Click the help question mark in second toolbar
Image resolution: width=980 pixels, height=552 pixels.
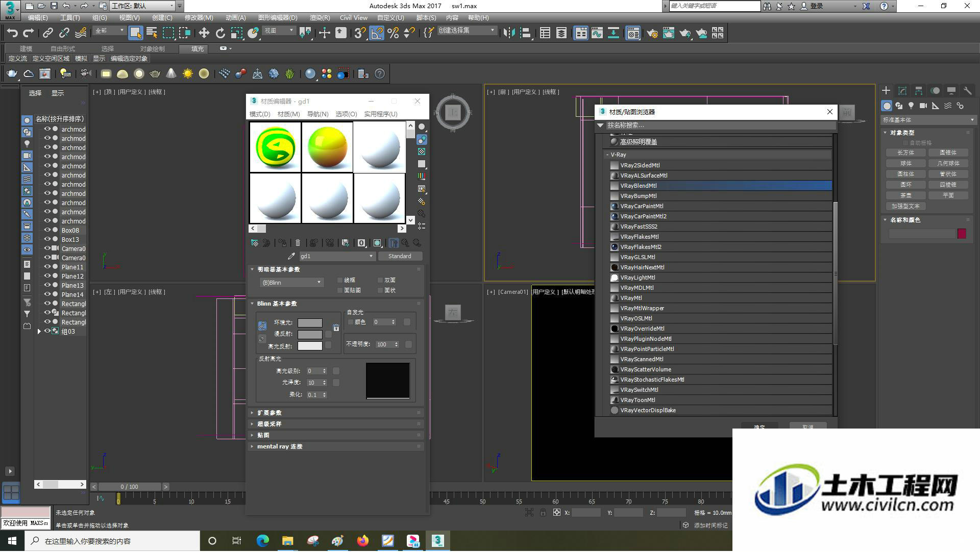pyautogui.click(x=380, y=74)
